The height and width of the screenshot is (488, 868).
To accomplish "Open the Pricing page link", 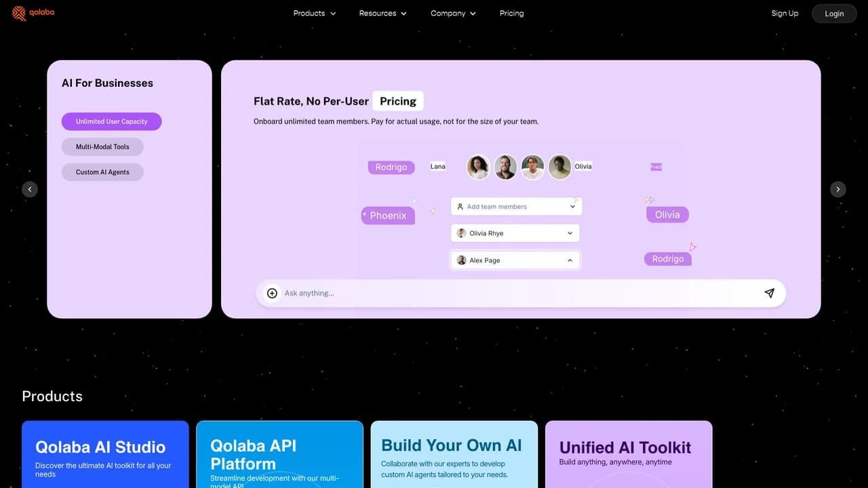I will 512,14.
